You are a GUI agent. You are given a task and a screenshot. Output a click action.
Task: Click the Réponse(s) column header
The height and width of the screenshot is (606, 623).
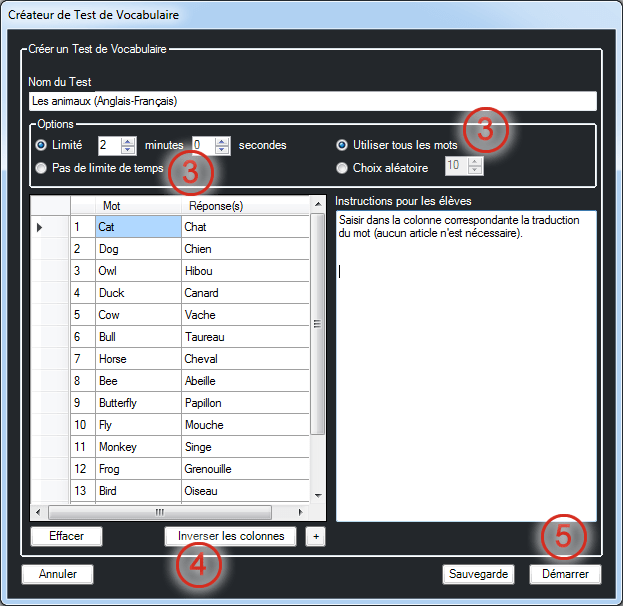[x=245, y=206]
